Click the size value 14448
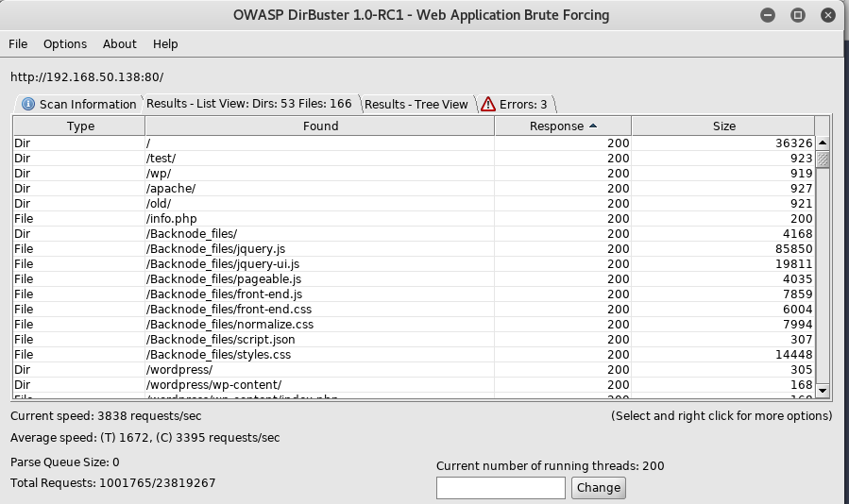The image size is (849, 504). pyautogui.click(x=794, y=355)
